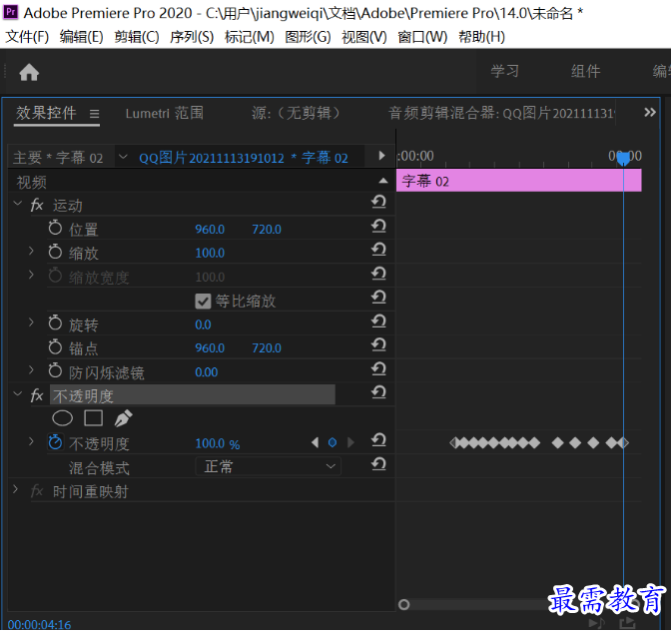Open the Assembly (组件) workspace

pyautogui.click(x=585, y=71)
